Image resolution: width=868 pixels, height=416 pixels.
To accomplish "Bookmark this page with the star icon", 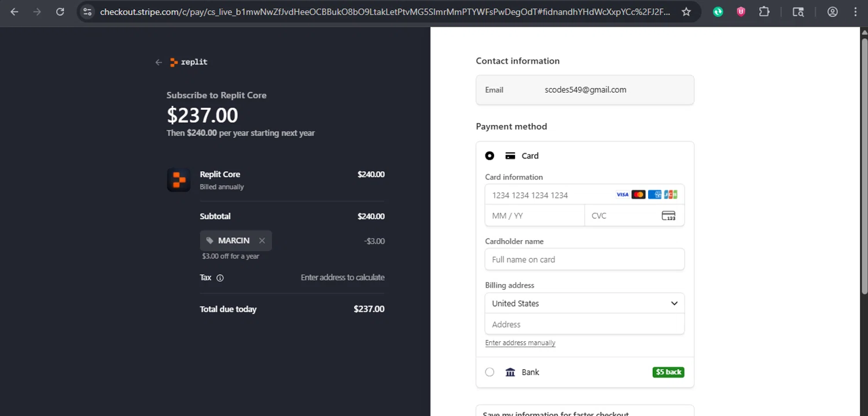I will [x=686, y=12].
